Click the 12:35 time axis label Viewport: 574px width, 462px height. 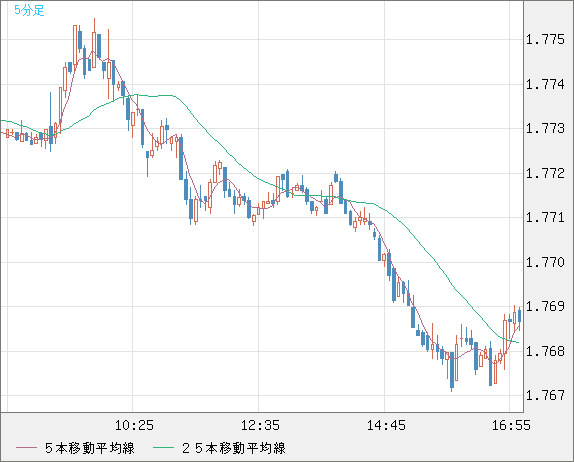click(x=260, y=425)
